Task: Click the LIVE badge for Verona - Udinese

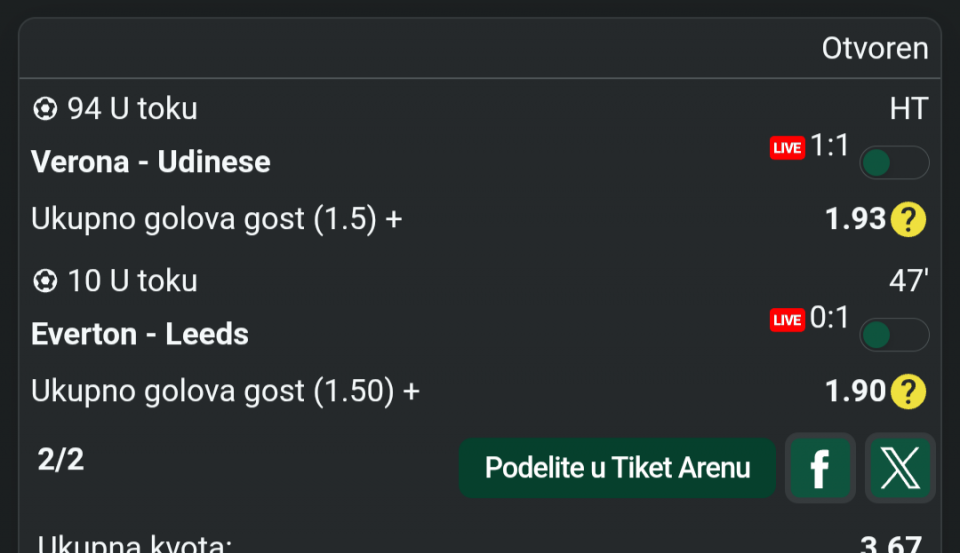Action: (x=787, y=148)
